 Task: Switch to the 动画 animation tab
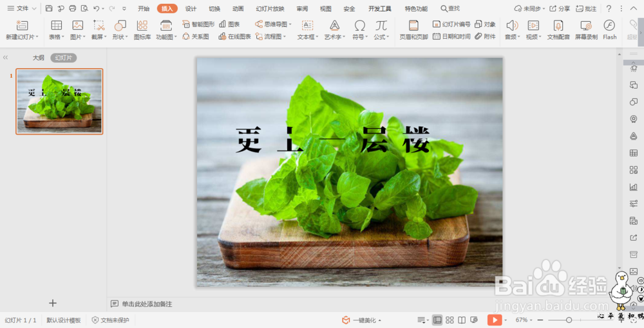[238, 8]
